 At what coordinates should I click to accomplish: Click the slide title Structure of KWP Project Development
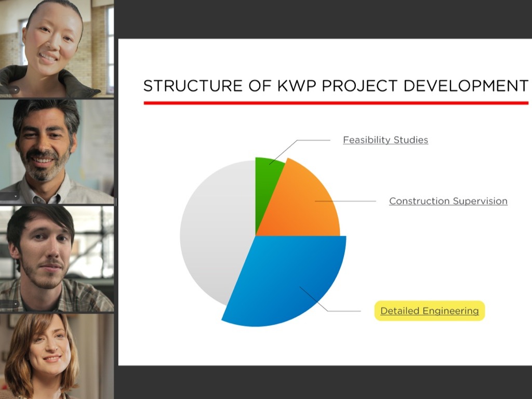coord(335,86)
